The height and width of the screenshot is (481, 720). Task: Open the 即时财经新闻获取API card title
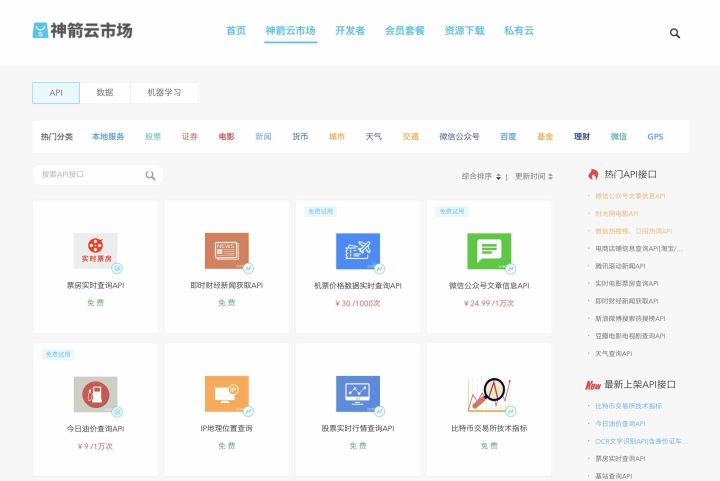click(x=227, y=285)
